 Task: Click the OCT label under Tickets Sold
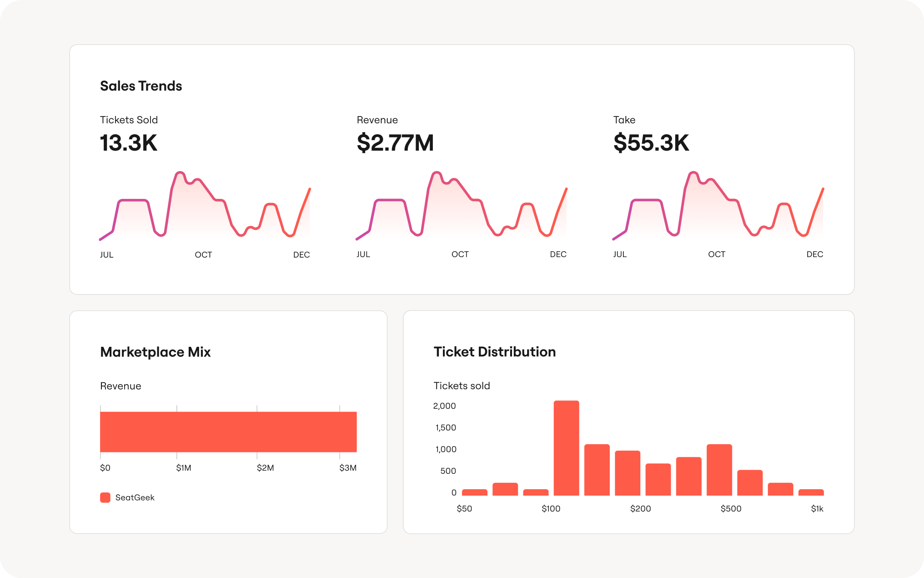(203, 255)
